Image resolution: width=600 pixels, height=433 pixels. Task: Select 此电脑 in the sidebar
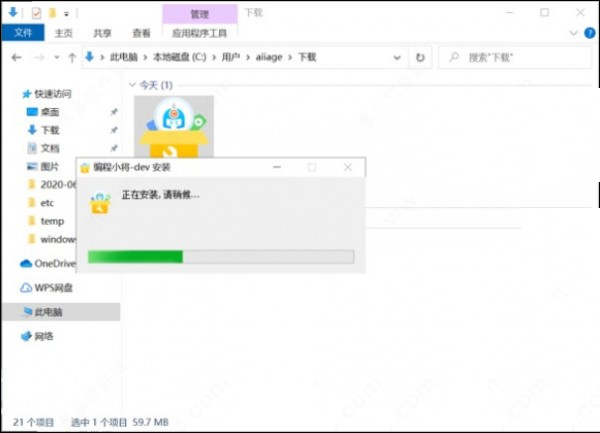(61, 312)
